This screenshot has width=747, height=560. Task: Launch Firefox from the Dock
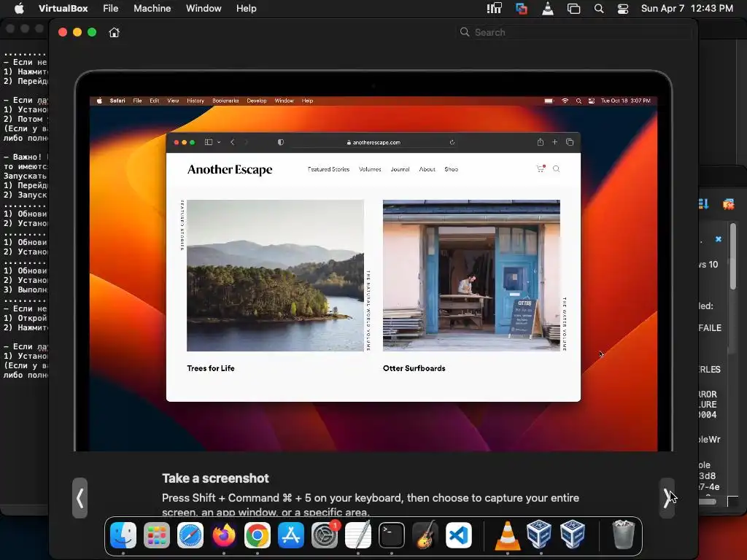pos(224,534)
